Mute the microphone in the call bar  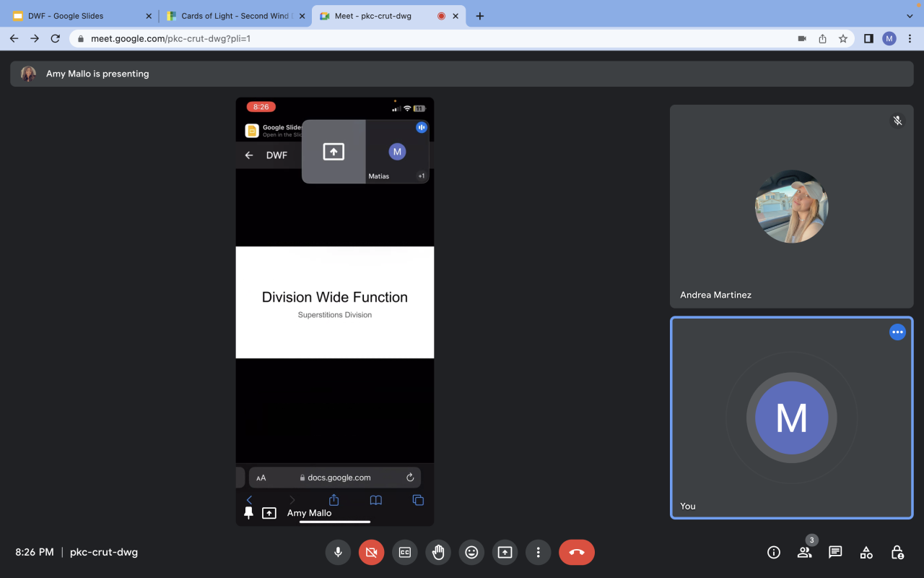click(337, 553)
